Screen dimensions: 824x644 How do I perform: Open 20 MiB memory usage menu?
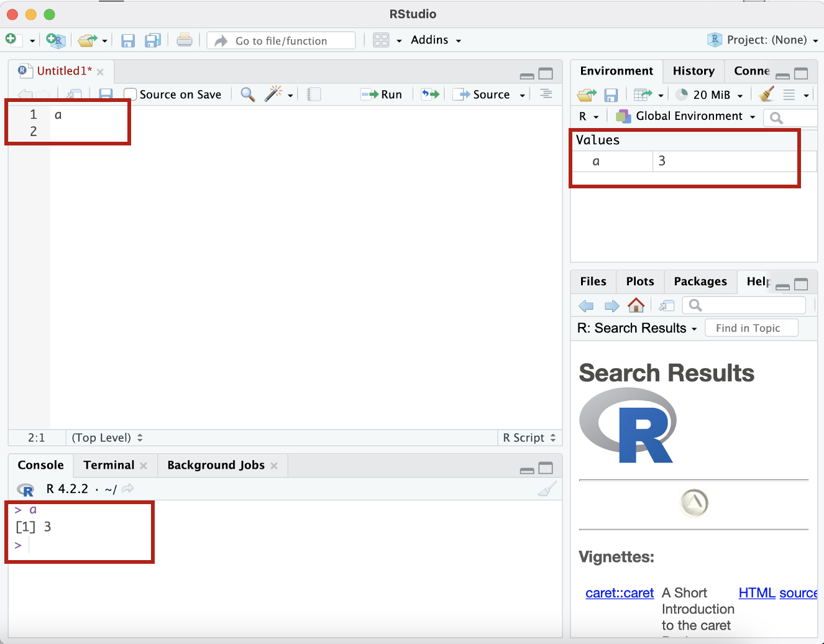(709, 94)
